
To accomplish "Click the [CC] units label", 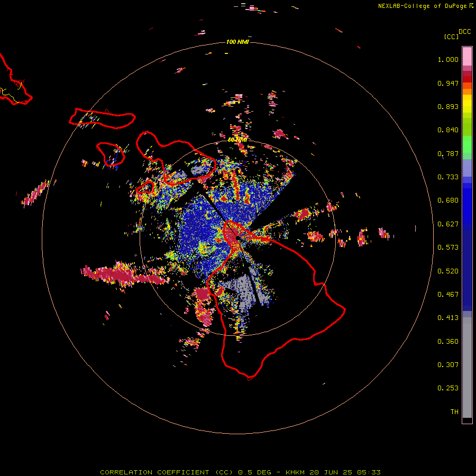I will (x=451, y=36).
